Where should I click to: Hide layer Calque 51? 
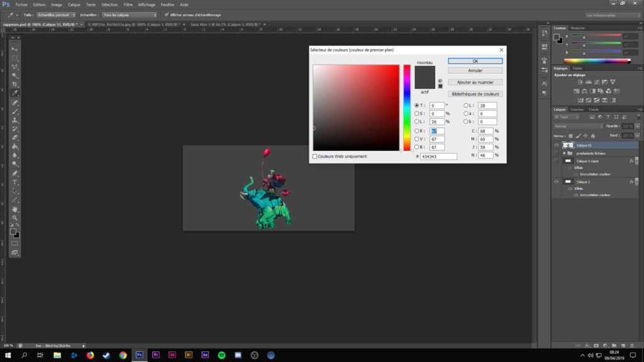[x=557, y=145]
